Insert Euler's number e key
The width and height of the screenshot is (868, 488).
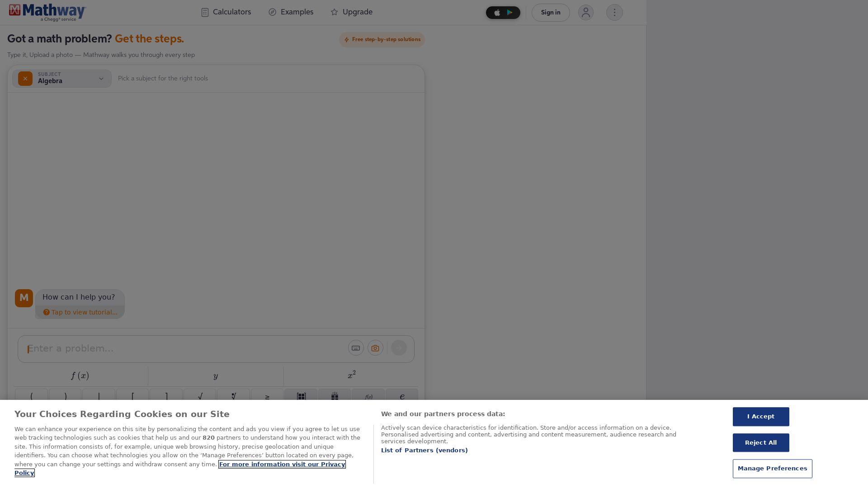[402, 394]
